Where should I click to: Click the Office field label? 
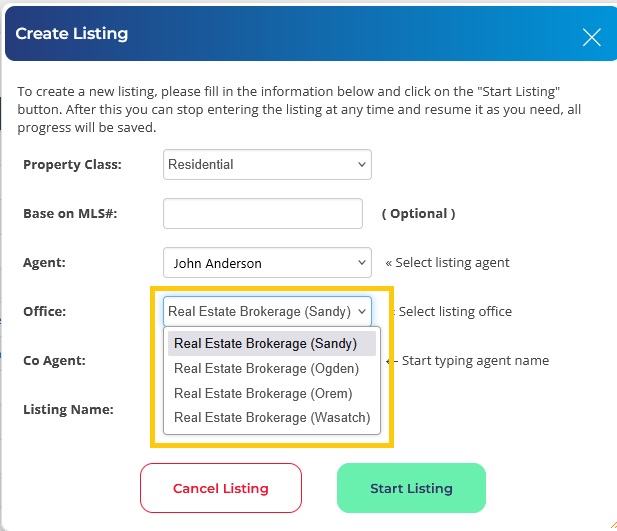[x=45, y=311]
